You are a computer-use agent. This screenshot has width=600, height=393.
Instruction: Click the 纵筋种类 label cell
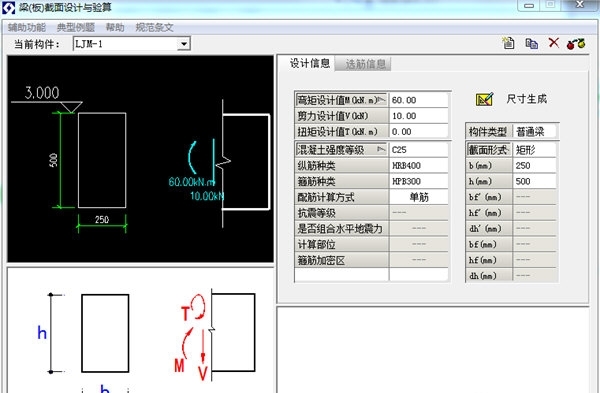pos(342,165)
